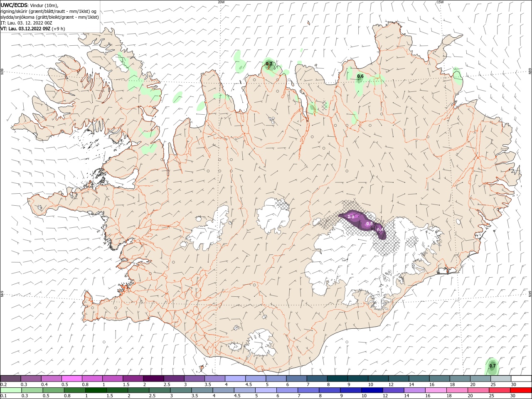Select the lower legend swatch starting at 4

223,390
